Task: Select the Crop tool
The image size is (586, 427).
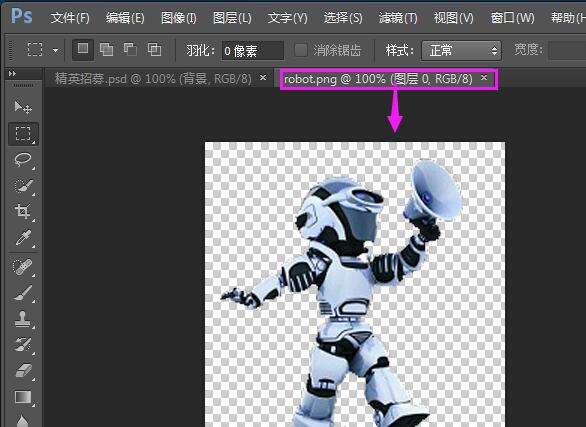Action: 23,211
